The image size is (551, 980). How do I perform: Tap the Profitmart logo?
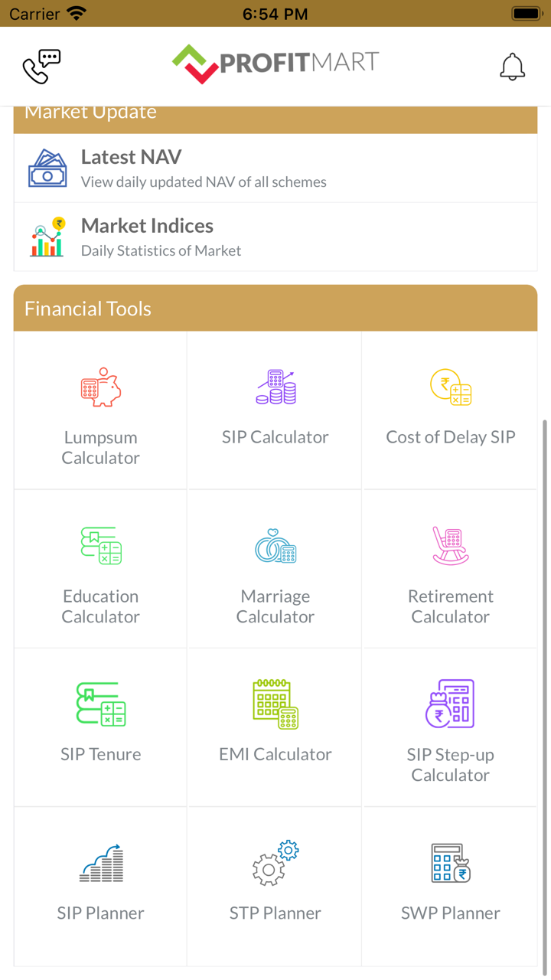pos(275,64)
